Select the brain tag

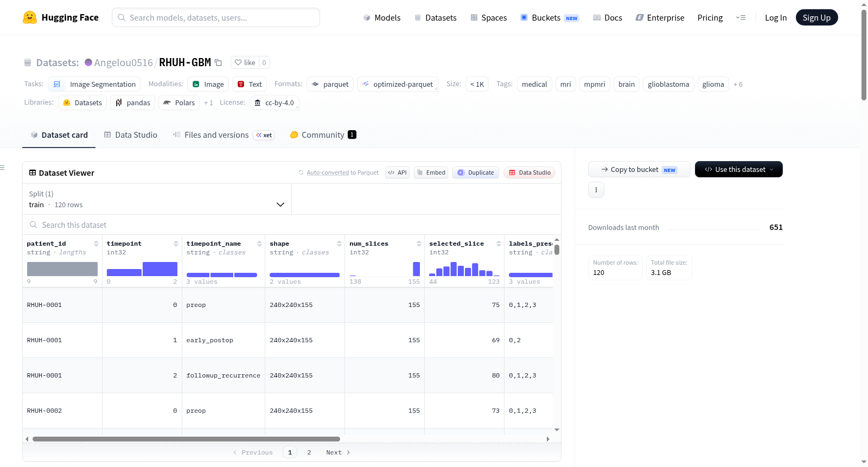[627, 84]
